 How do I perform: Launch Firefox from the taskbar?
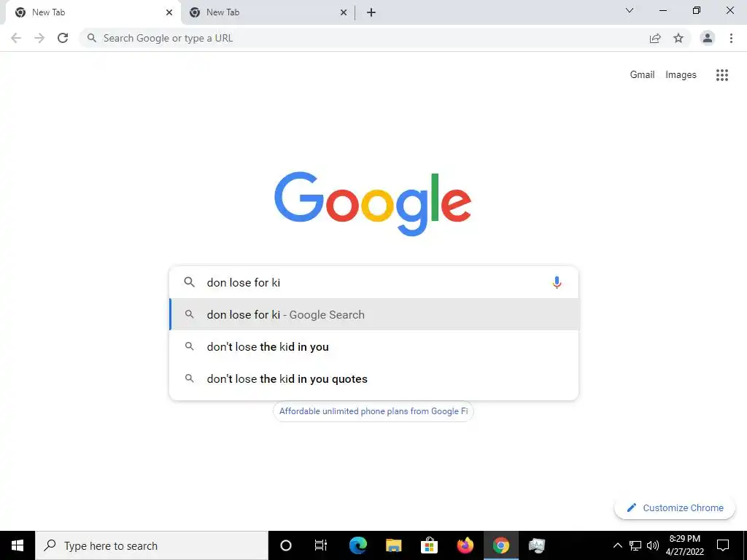[465, 545]
